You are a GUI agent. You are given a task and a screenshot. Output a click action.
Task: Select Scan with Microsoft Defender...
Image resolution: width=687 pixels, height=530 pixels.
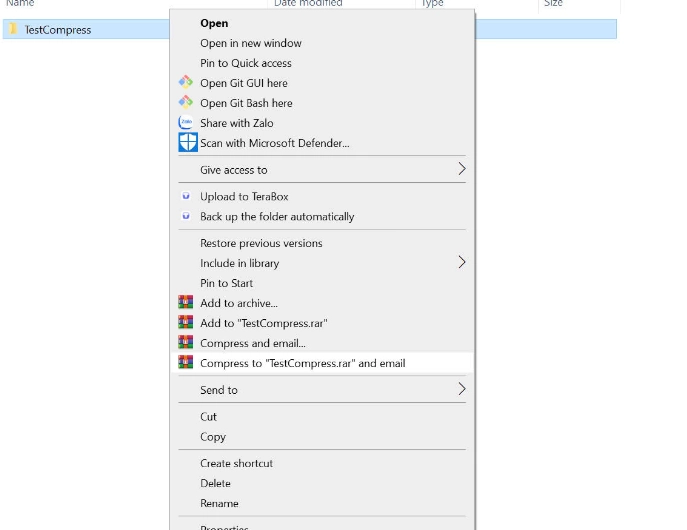click(x=322, y=143)
